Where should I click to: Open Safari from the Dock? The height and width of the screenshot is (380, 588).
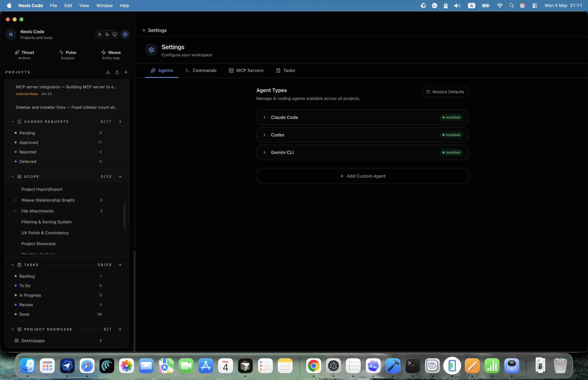87,365
